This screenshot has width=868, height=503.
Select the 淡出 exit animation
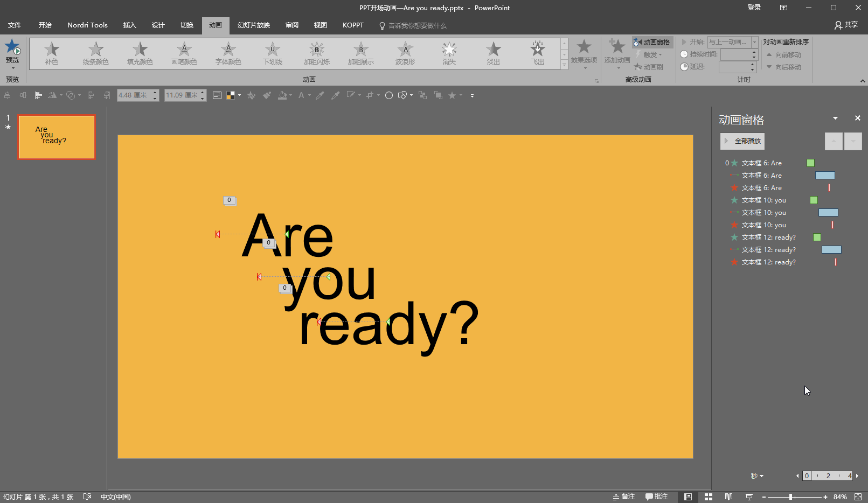click(x=494, y=54)
